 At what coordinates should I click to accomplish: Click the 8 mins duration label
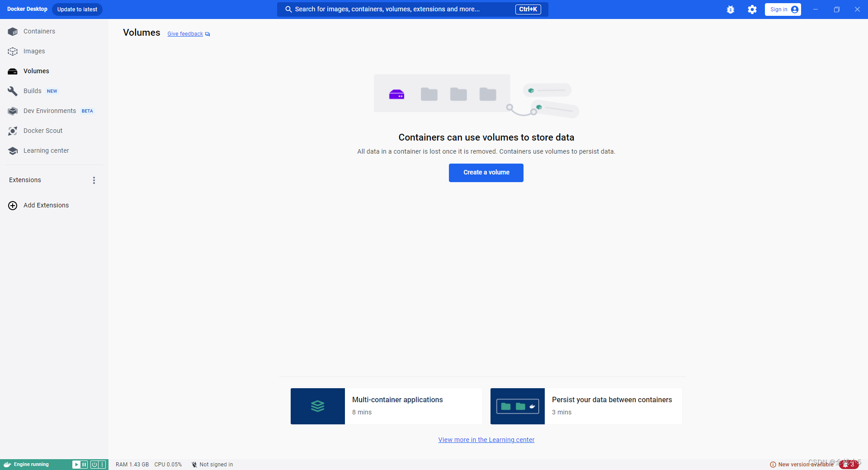click(x=362, y=412)
